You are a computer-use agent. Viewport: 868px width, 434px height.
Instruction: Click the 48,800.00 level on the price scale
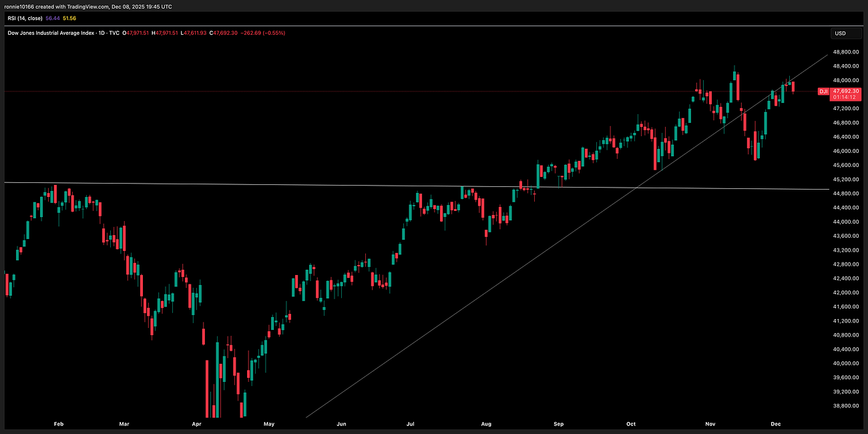845,51
